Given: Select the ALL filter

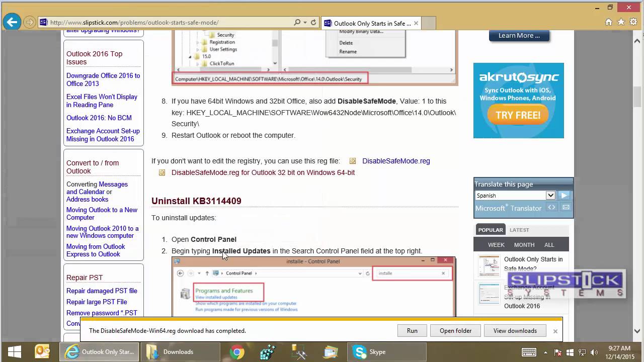Looking at the screenshot, I should tap(549, 245).
